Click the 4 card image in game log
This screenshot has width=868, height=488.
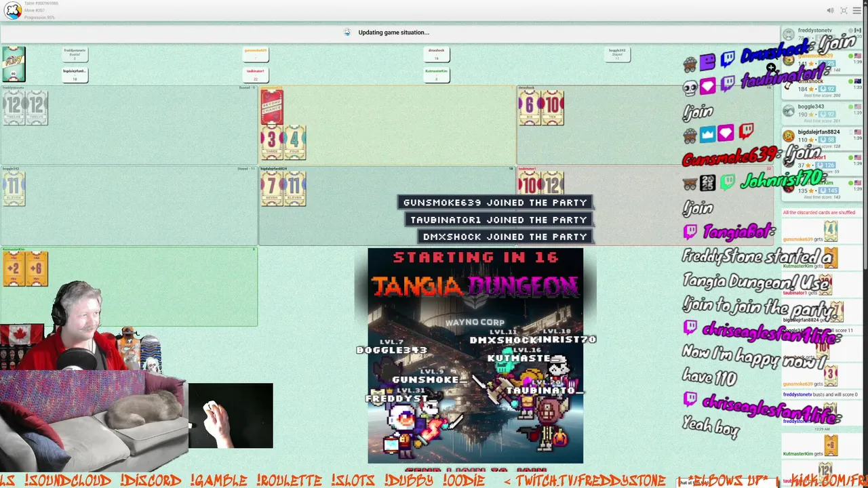click(x=831, y=232)
